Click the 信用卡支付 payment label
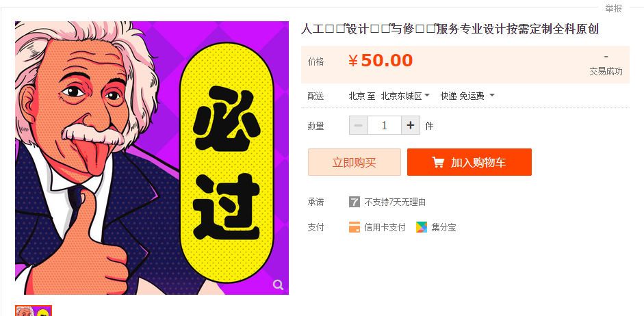The width and height of the screenshot is (644, 316). pos(385,227)
